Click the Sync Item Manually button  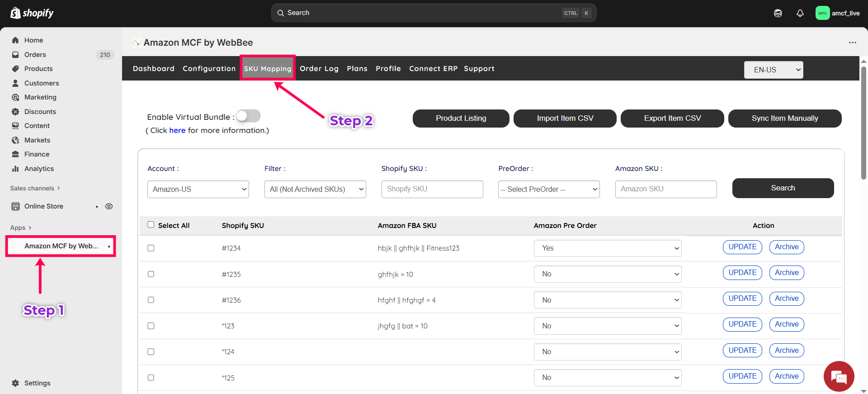click(x=784, y=119)
